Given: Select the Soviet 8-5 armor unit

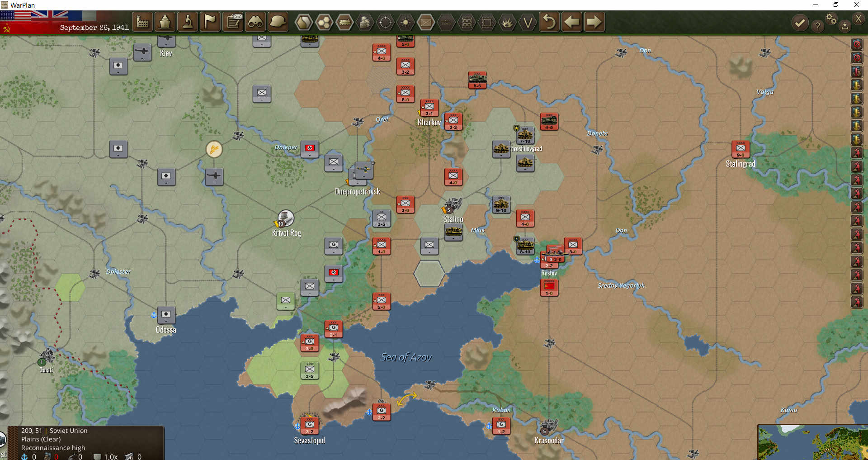Looking at the screenshot, I should pos(477,80).
